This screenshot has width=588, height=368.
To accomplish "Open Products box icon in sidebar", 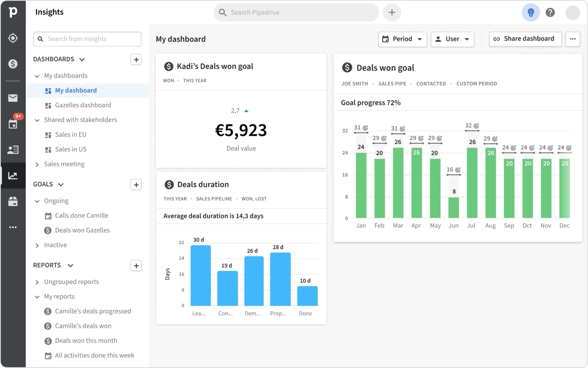I will (13, 201).
